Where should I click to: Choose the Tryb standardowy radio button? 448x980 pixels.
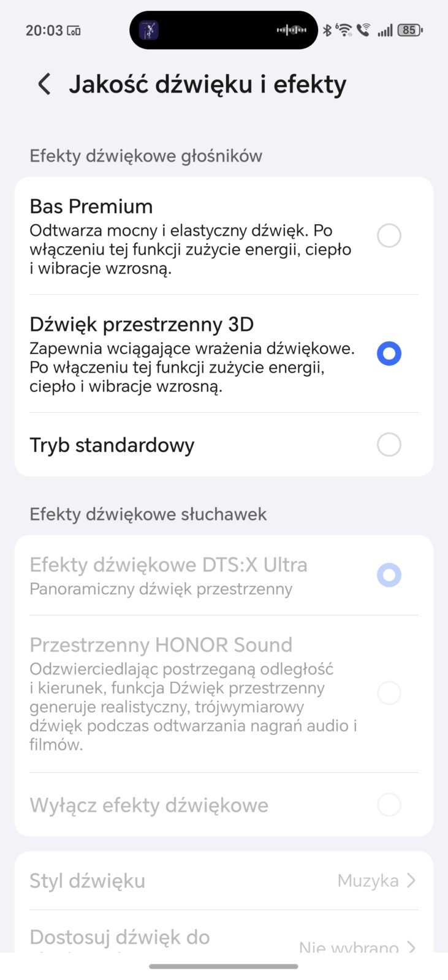pyautogui.click(x=389, y=445)
